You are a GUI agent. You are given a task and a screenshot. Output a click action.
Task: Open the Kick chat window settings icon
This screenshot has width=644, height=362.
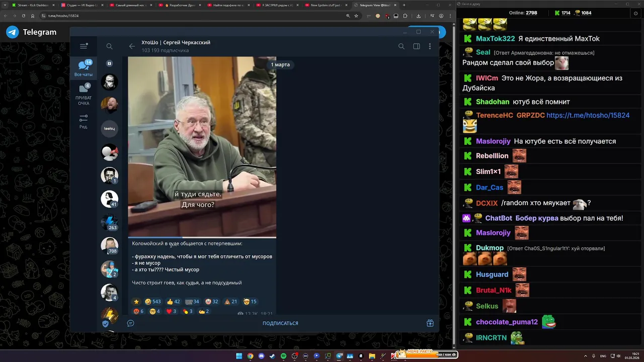tap(636, 13)
